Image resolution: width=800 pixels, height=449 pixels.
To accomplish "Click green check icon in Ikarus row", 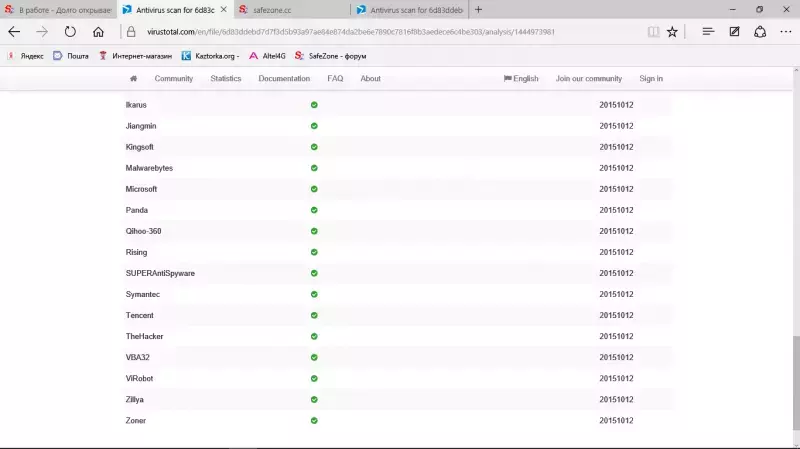I will coord(314,105).
